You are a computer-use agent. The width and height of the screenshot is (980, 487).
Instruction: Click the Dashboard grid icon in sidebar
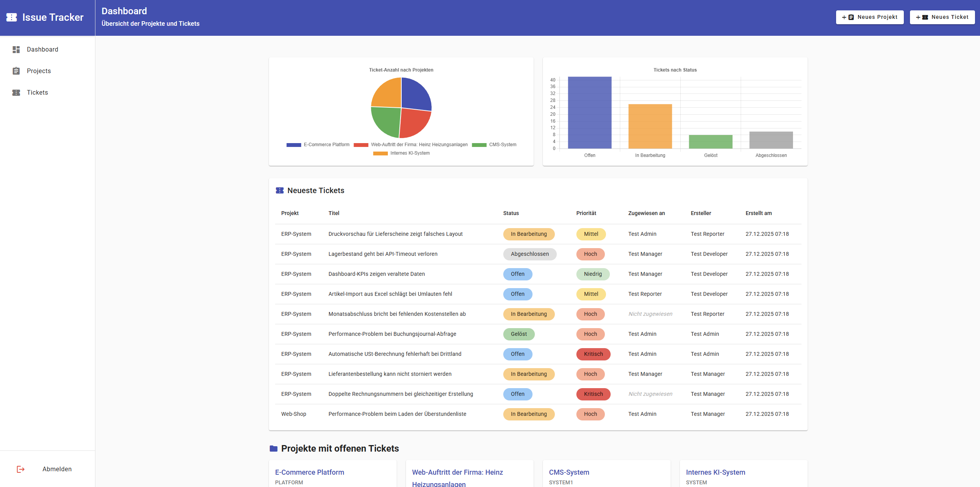pyautogui.click(x=16, y=50)
